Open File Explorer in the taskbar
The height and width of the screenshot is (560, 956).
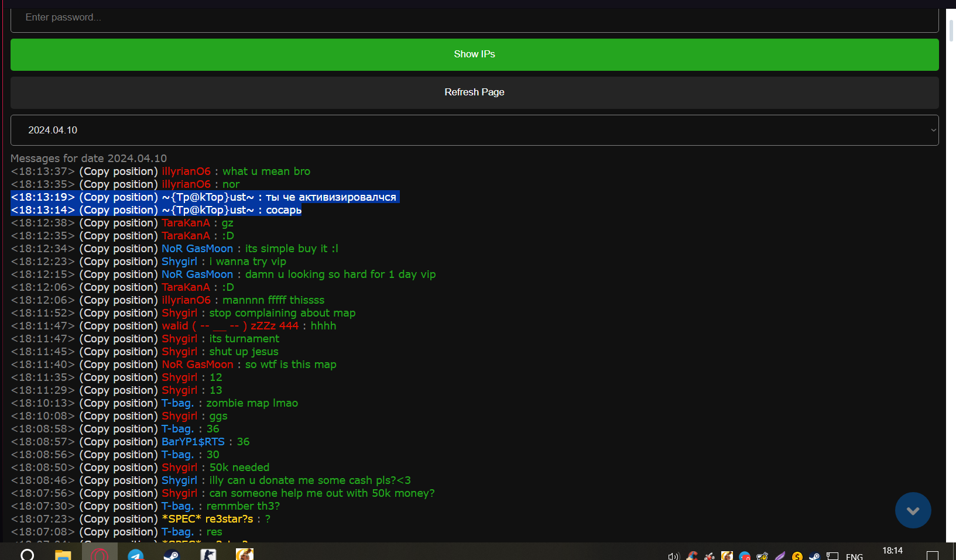click(x=63, y=555)
